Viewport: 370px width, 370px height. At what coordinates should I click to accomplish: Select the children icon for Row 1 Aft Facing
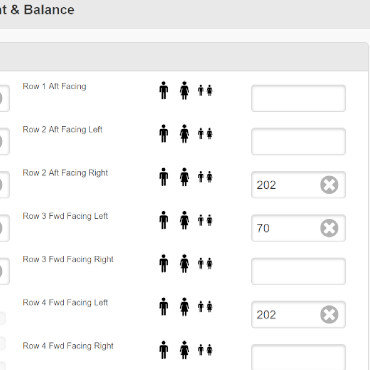point(205,90)
